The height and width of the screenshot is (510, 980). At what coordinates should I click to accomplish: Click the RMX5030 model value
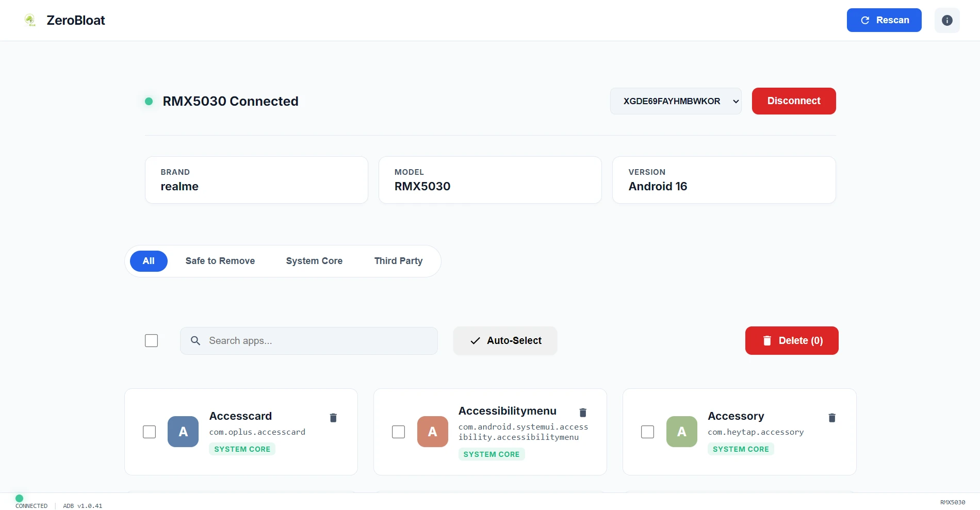click(x=422, y=187)
